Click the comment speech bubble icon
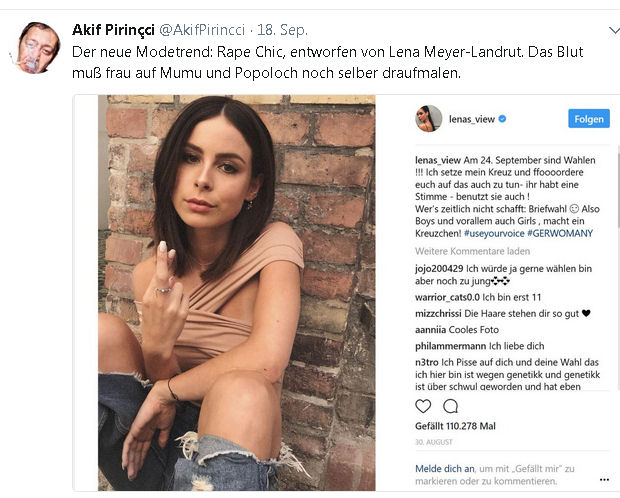This screenshot has width=620, height=498. point(450,406)
